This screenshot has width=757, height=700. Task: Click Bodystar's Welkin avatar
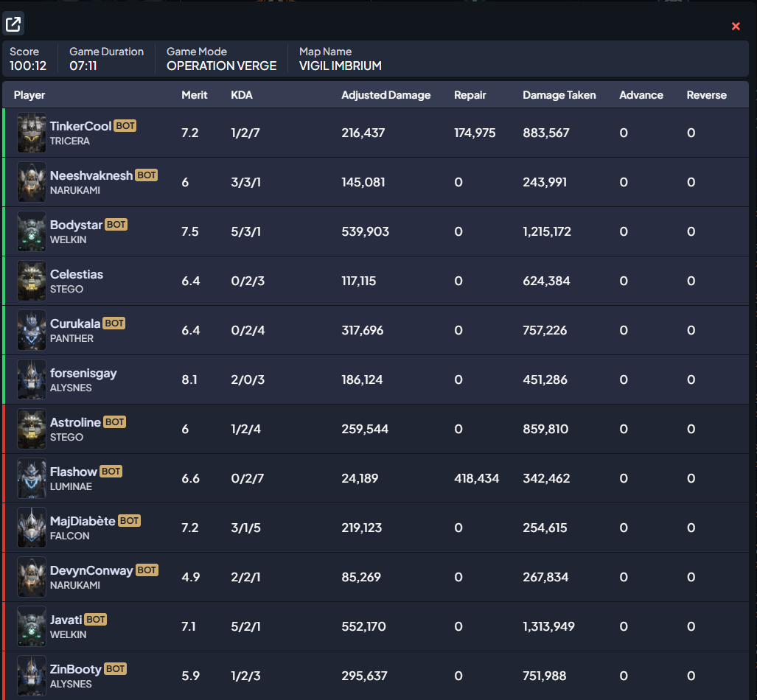click(32, 231)
